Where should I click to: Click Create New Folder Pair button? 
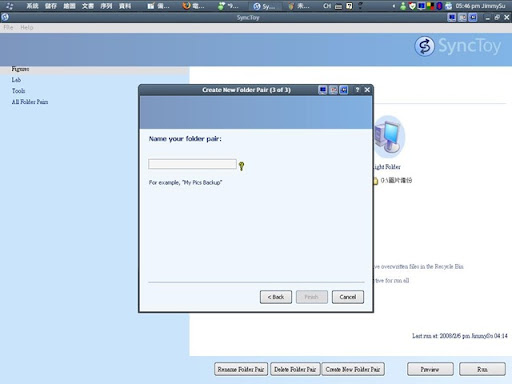click(x=353, y=369)
